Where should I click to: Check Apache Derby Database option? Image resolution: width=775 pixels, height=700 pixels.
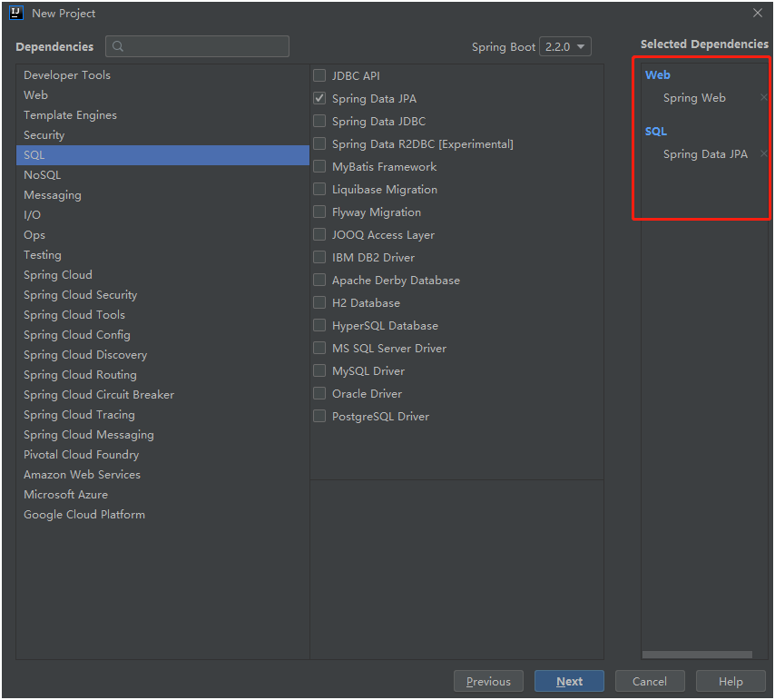(319, 280)
